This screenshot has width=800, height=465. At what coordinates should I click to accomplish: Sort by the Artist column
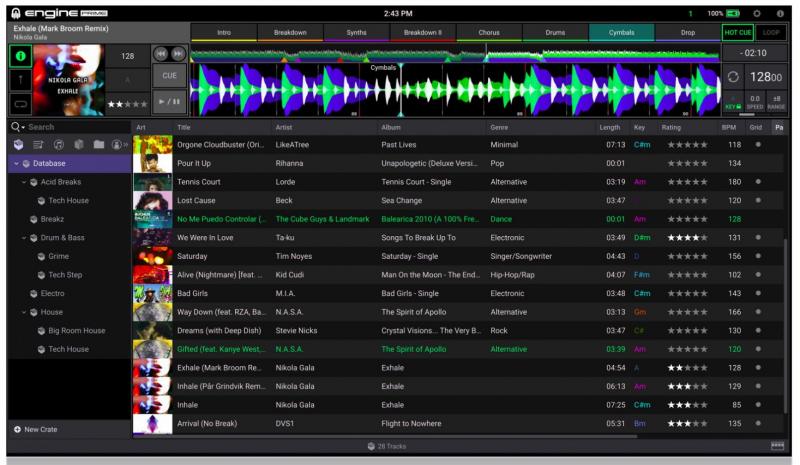(x=284, y=128)
